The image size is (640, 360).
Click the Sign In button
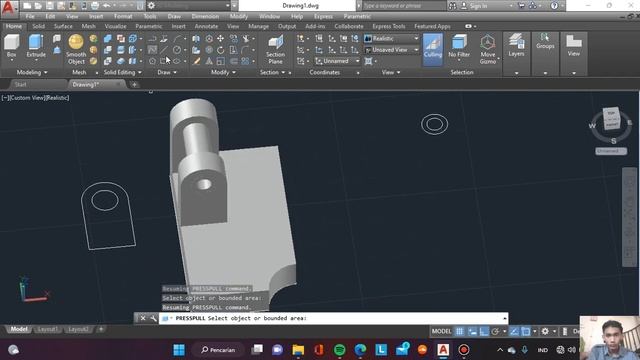pyautogui.click(x=474, y=6)
